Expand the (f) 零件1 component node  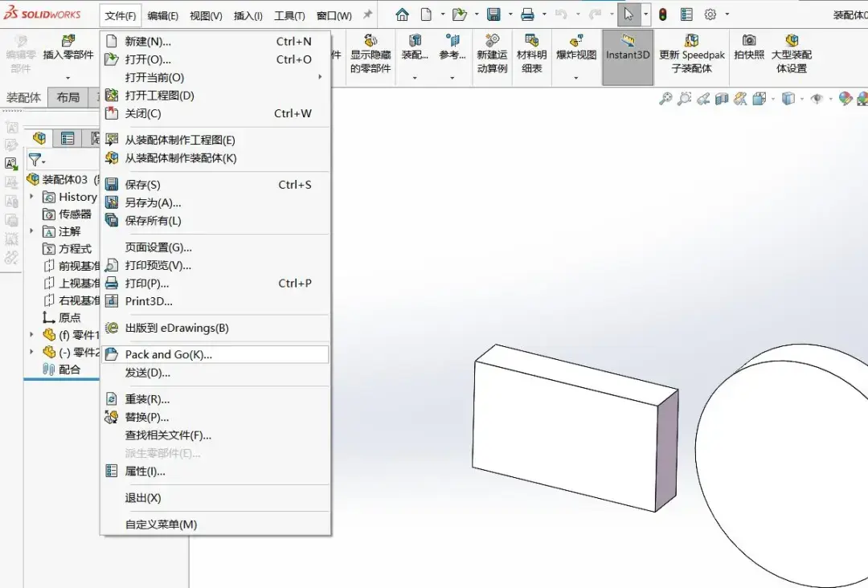31,334
